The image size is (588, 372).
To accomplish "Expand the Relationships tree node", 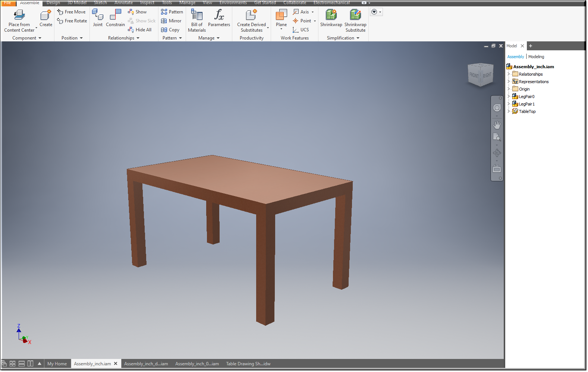I will (x=509, y=74).
